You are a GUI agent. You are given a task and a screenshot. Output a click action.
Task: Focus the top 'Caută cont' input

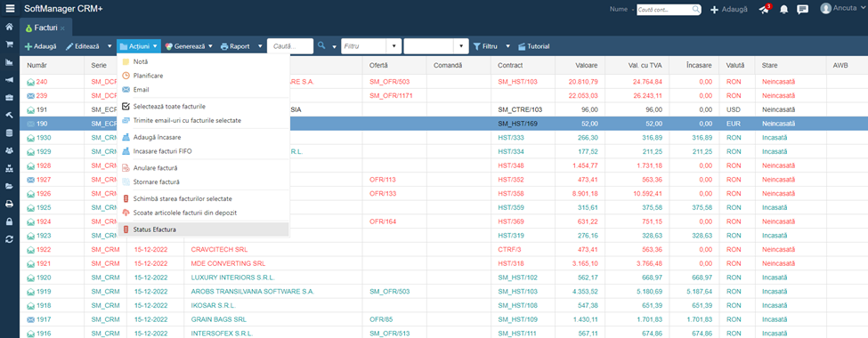click(664, 10)
